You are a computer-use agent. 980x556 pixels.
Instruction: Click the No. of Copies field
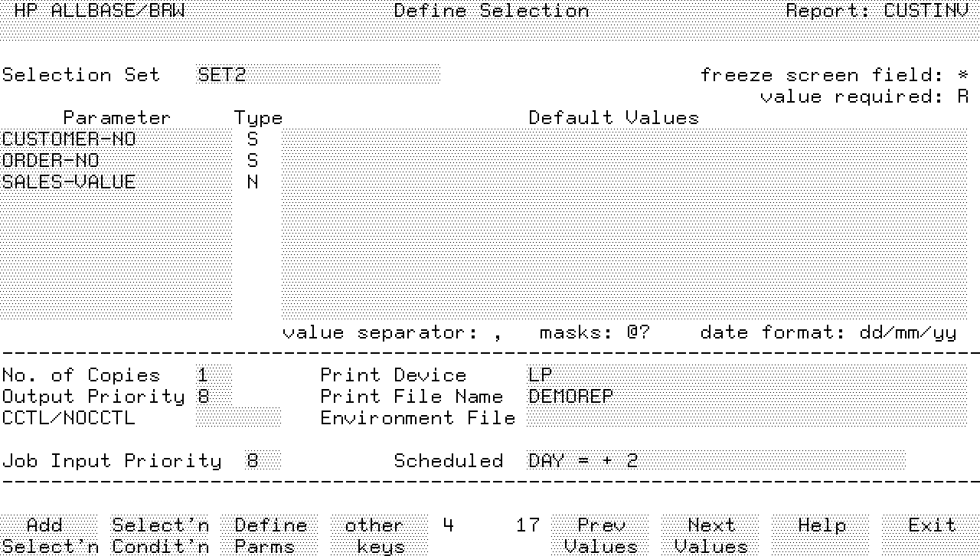pyautogui.click(x=213, y=375)
